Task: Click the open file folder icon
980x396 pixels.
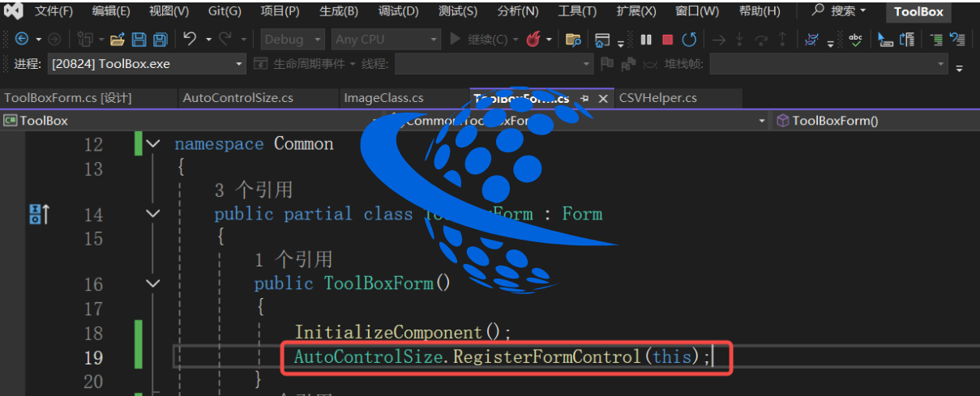Action: (x=118, y=39)
